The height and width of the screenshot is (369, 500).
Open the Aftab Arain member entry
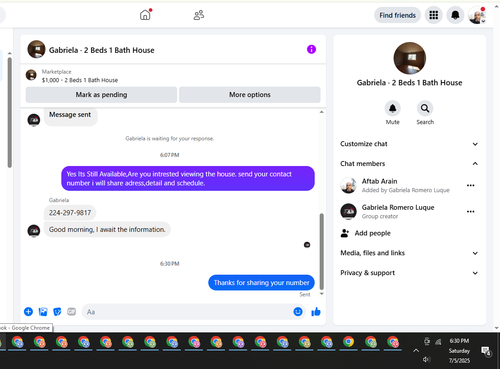click(402, 185)
